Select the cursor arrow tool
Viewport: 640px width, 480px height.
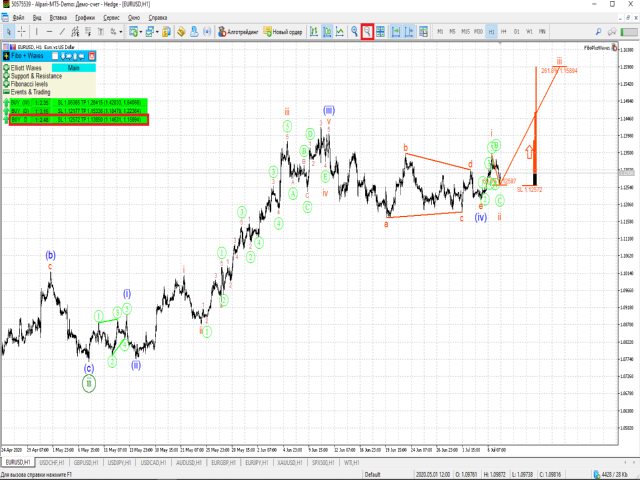tap(9, 31)
